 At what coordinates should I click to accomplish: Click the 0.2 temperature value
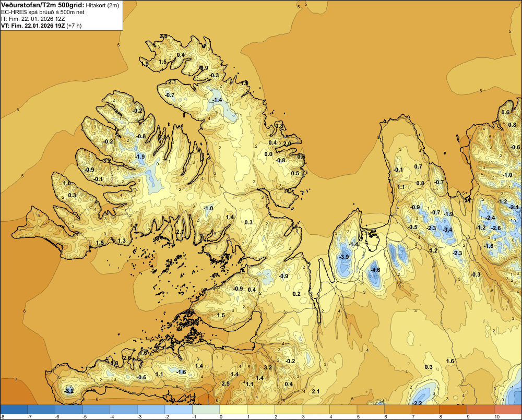click(x=296, y=294)
